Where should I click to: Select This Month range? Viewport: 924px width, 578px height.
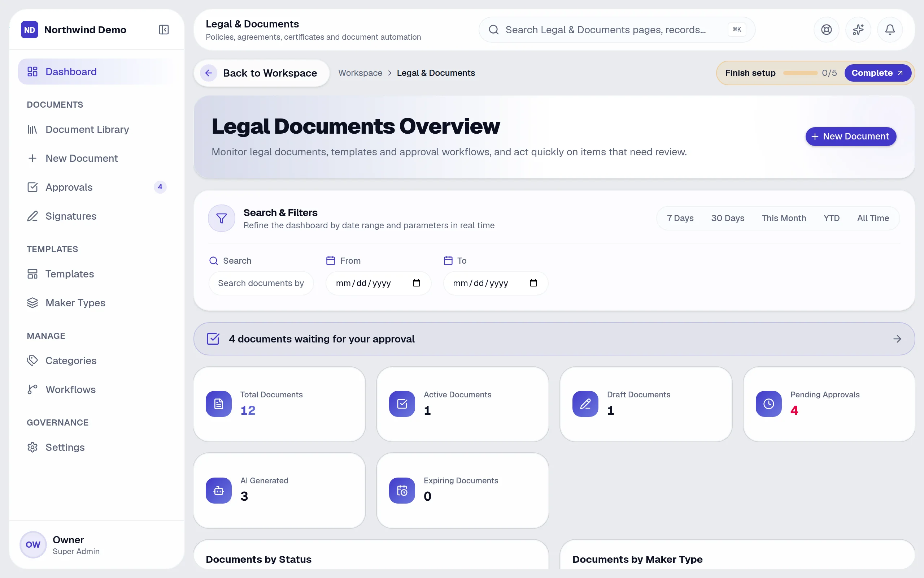[x=784, y=218]
